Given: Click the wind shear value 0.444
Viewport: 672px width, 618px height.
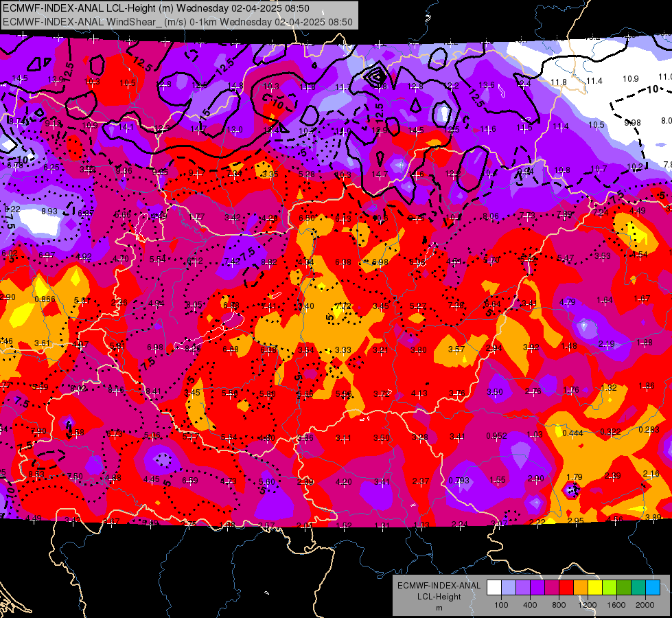Looking at the screenshot, I should tap(572, 433).
